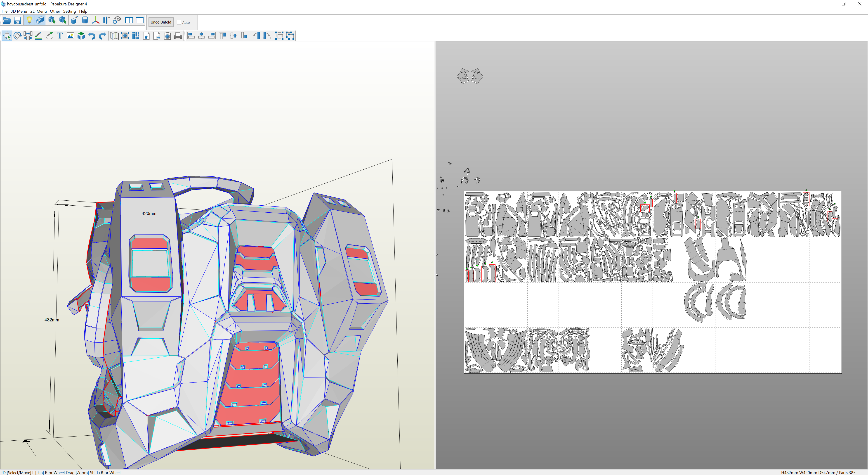This screenshot has width=868, height=475.
Task: Open the File menu
Action: click(4, 11)
